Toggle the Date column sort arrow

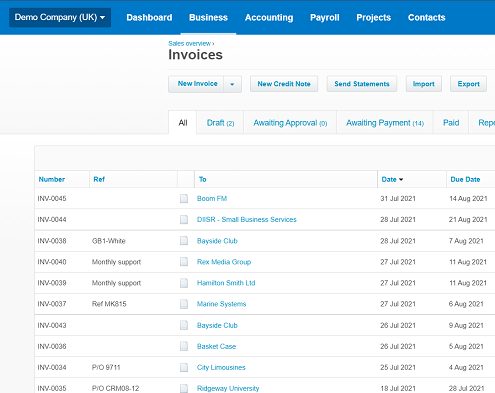[401, 179]
